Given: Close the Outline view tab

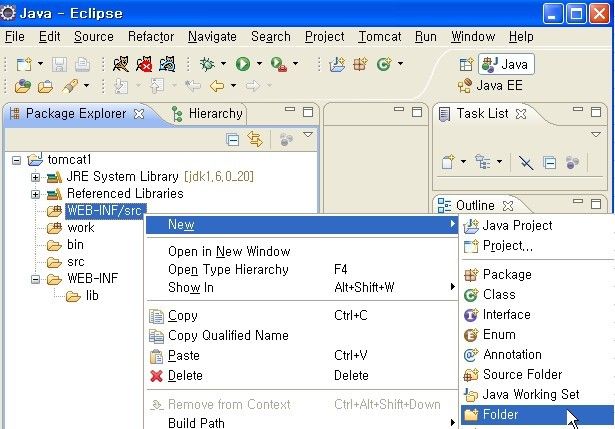Looking at the screenshot, I should [508, 205].
